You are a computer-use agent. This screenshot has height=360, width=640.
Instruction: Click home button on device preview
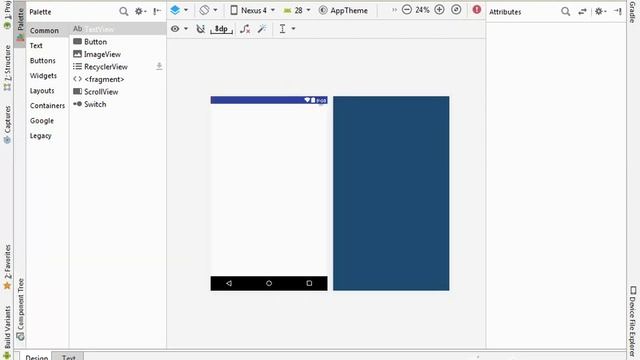(269, 283)
